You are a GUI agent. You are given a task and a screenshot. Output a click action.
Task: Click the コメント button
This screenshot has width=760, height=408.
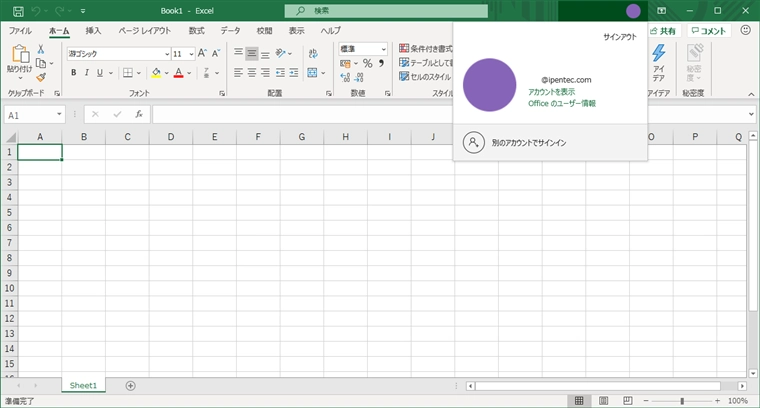pos(709,31)
